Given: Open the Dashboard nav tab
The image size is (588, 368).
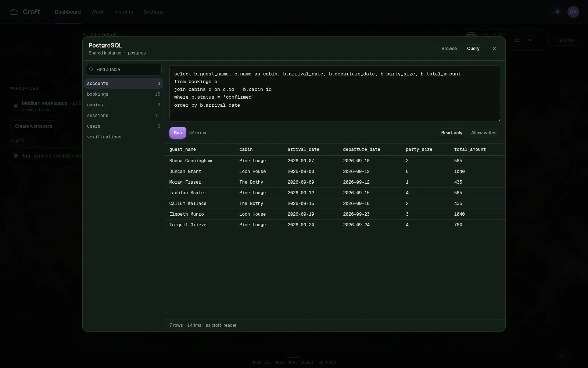Looking at the screenshot, I should pyautogui.click(x=68, y=12).
